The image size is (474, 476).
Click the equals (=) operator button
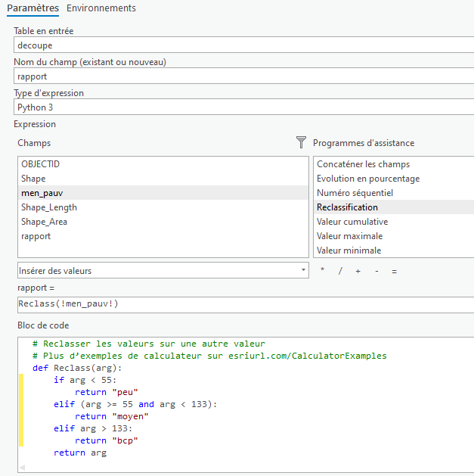click(394, 271)
